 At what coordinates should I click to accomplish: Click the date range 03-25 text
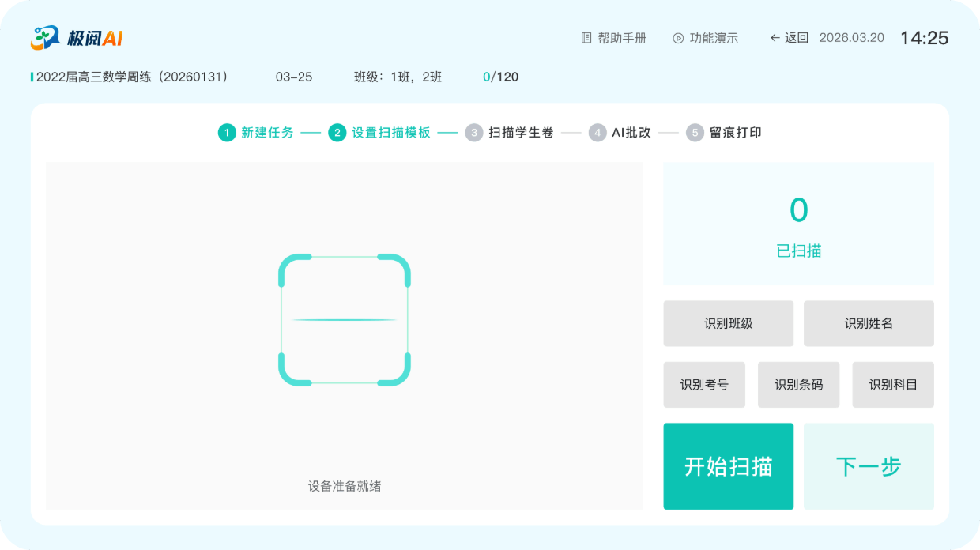(x=294, y=77)
